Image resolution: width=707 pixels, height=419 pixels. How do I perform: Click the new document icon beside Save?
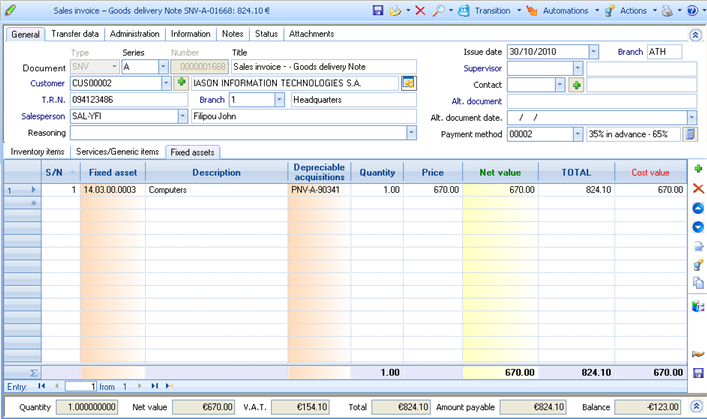395,10
